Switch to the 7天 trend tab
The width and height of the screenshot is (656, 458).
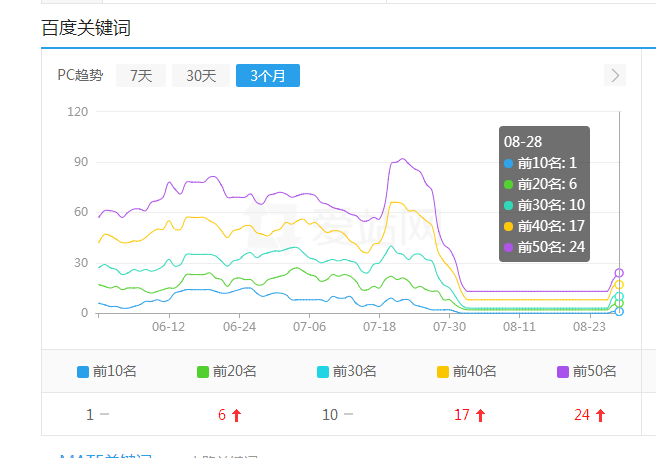click(141, 76)
